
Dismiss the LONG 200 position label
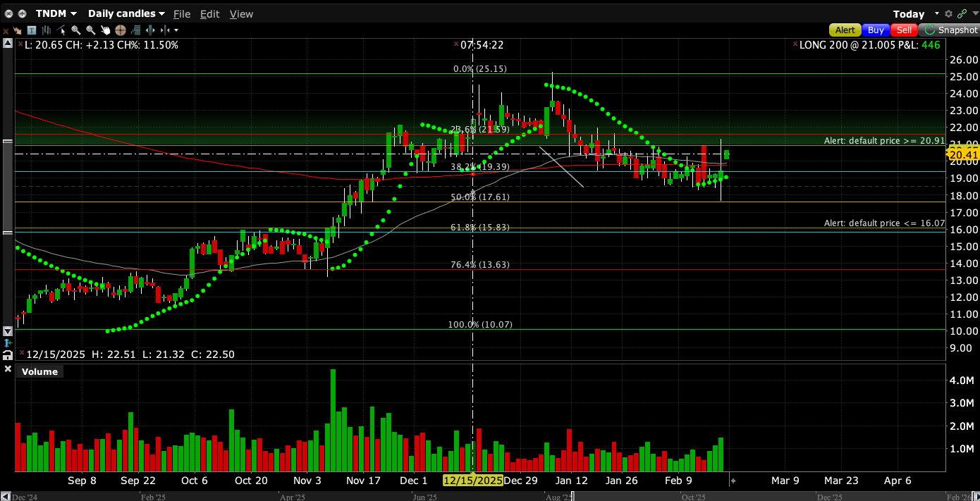[x=795, y=44]
